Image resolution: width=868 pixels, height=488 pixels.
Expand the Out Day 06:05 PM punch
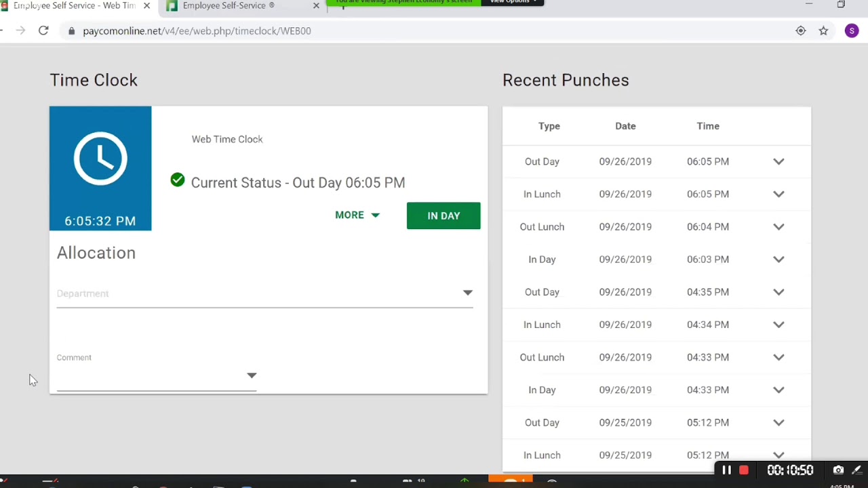pyautogui.click(x=778, y=161)
